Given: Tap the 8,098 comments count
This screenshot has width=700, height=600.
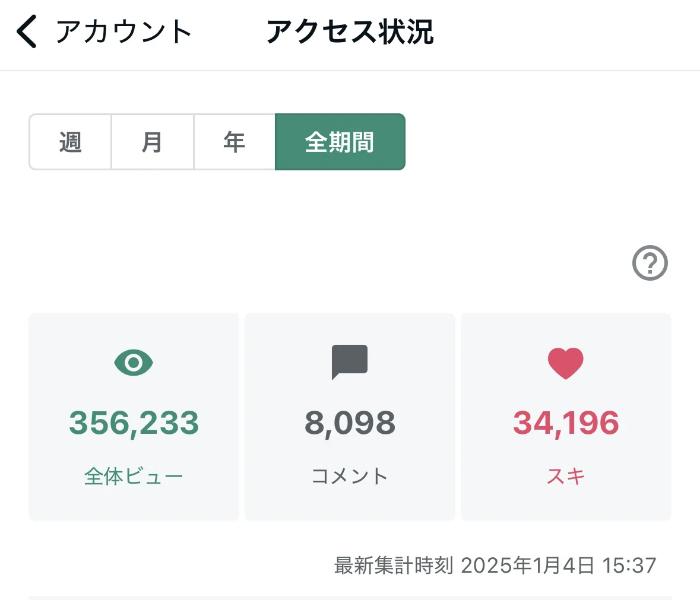Looking at the screenshot, I should 350,423.
